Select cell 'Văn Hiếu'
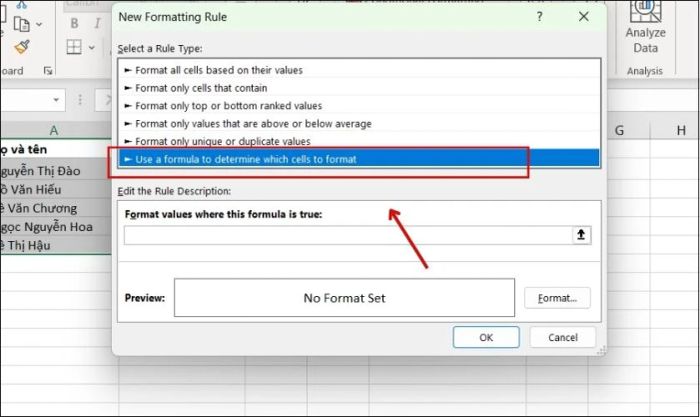The height and width of the screenshot is (417, 700). click(55, 190)
